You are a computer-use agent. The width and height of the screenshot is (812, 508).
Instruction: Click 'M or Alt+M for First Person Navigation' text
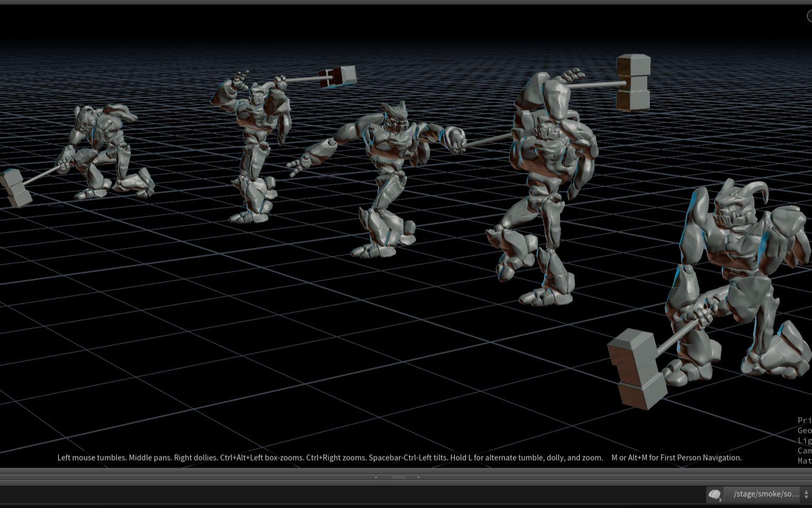pos(676,457)
